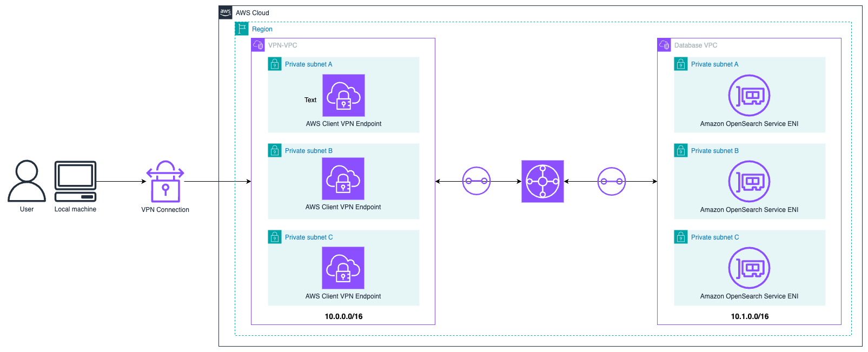This screenshot has width=868, height=352.
Task: Click lock icon of VPN-VPC Private subnet C
Action: pos(275,237)
